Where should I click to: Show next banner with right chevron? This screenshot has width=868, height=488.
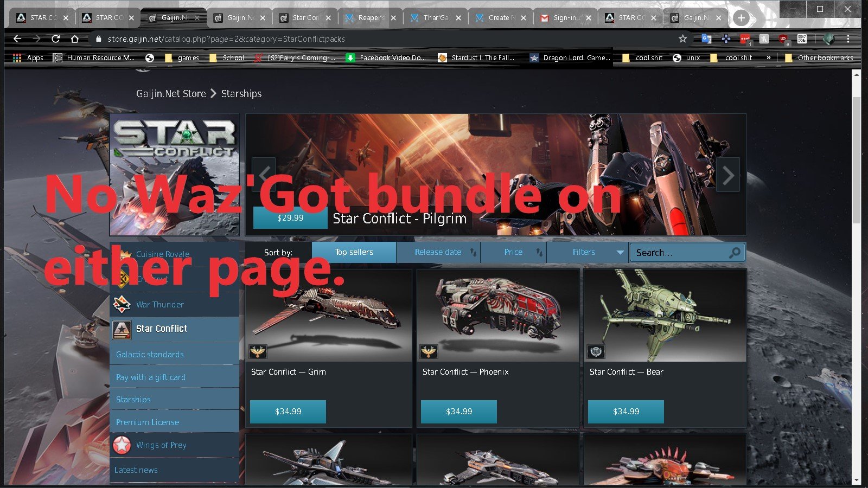728,175
